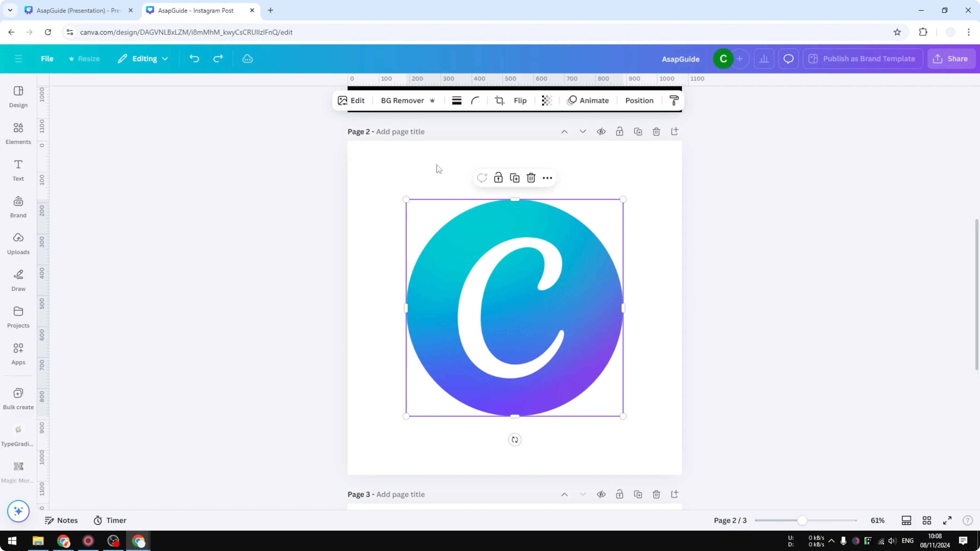980x551 pixels.
Task: Toggle visibility of Page 2
Action: coord(602,131)
